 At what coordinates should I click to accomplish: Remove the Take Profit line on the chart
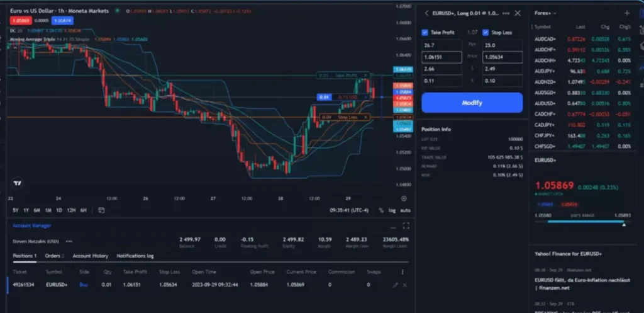365,76
